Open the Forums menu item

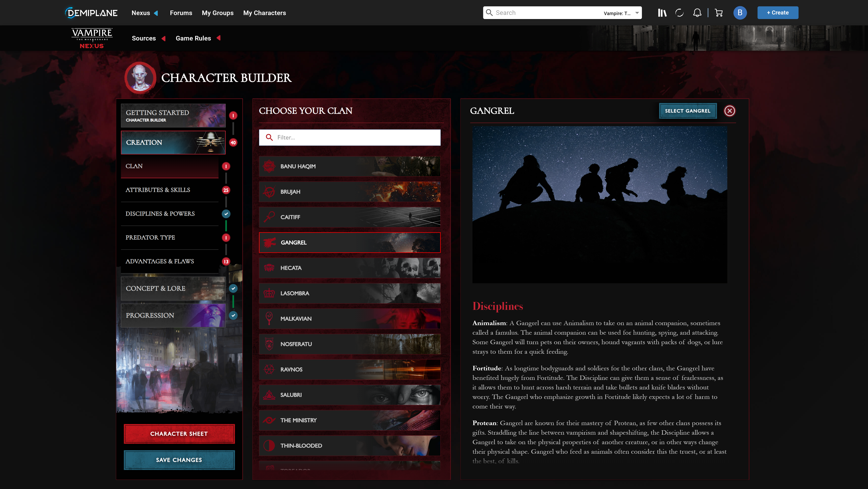coord(181,13)
